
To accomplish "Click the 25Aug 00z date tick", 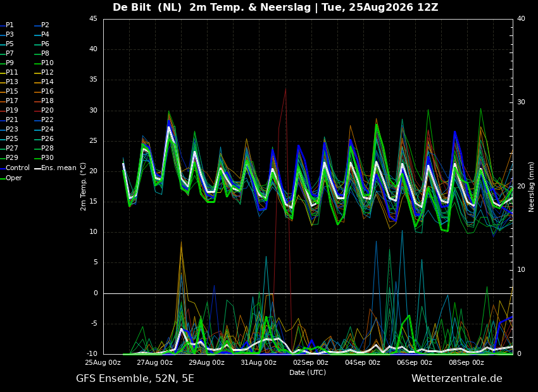I will [x=103, y=362].
